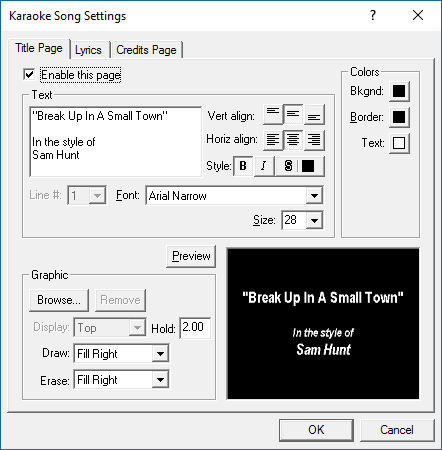
Task: Align text horizontally to the right
Action: click(x=314, y=140)
